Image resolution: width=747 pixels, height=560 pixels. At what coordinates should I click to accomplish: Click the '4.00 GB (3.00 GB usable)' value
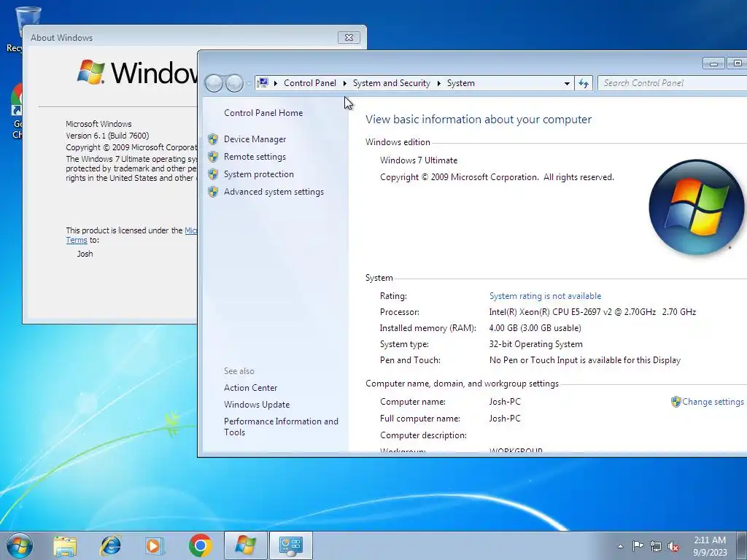coord(535,328)
